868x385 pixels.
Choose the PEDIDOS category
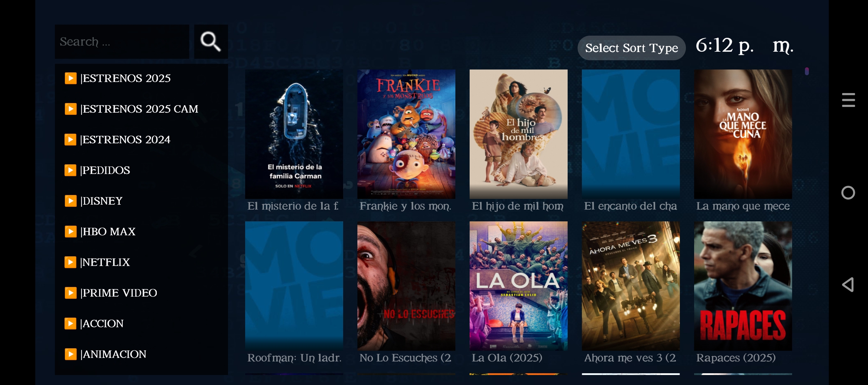tap(141, 170)
